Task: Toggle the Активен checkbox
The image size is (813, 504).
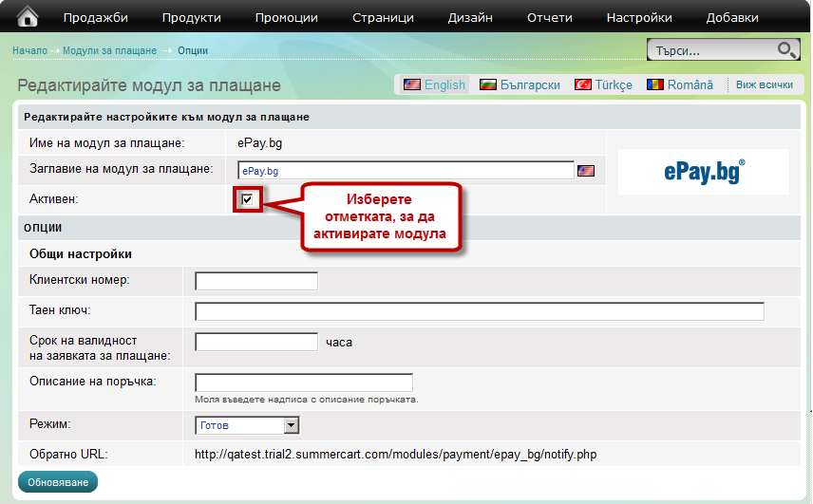Action: point(248,199)
